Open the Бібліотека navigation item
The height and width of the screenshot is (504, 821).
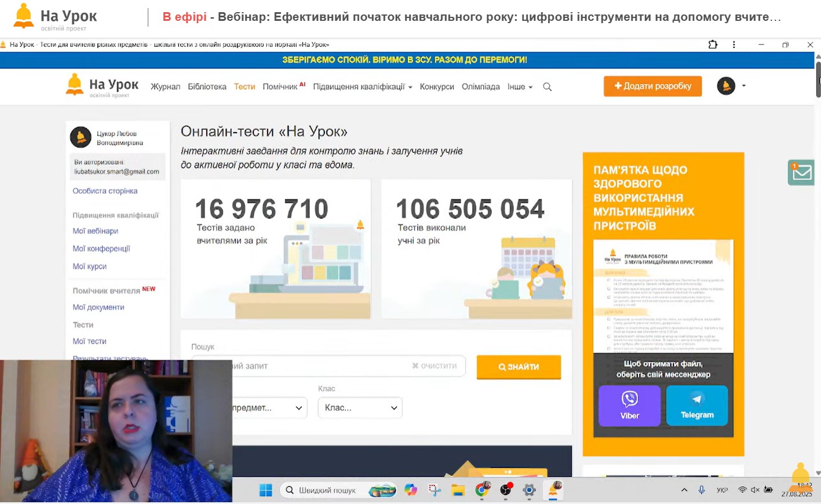pos(207,87)
